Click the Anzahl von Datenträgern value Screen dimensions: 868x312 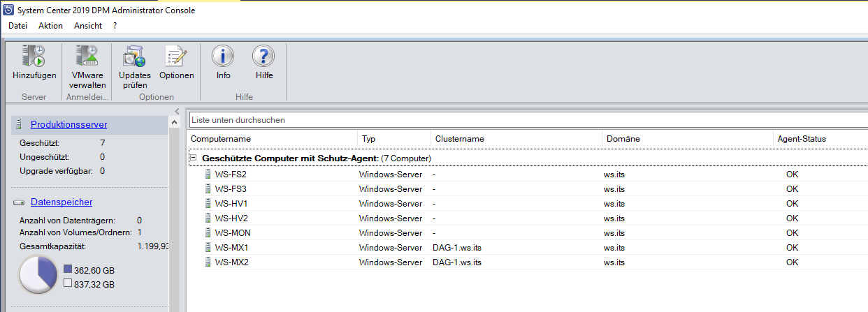pos(140,220)
